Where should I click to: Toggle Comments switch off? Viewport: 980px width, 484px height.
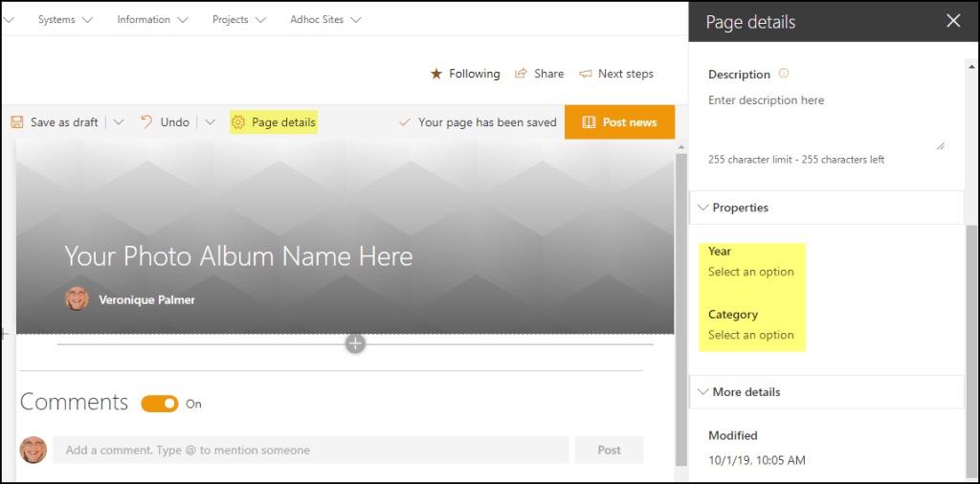pos(160,404)
